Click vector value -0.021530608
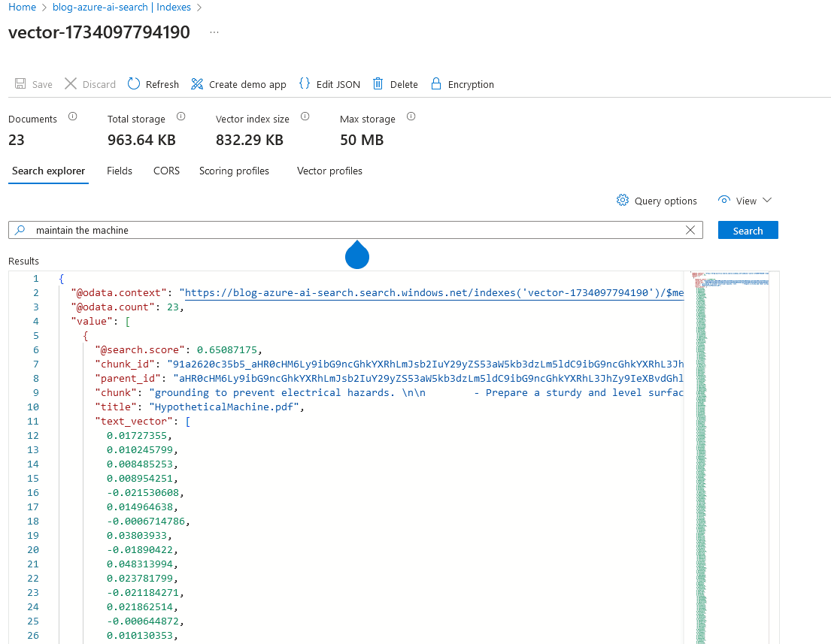The image size is (831, 644). tap(143, 493)
